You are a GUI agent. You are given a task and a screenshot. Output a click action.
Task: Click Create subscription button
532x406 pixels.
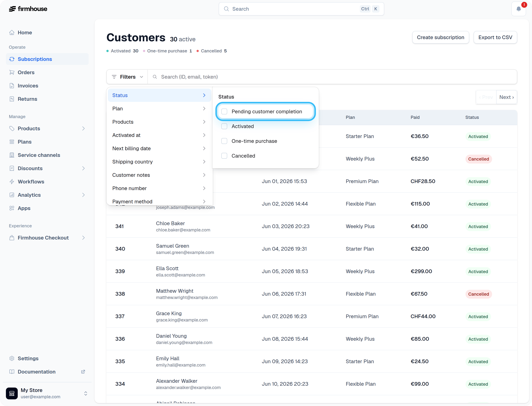click(x=440, y=37)
